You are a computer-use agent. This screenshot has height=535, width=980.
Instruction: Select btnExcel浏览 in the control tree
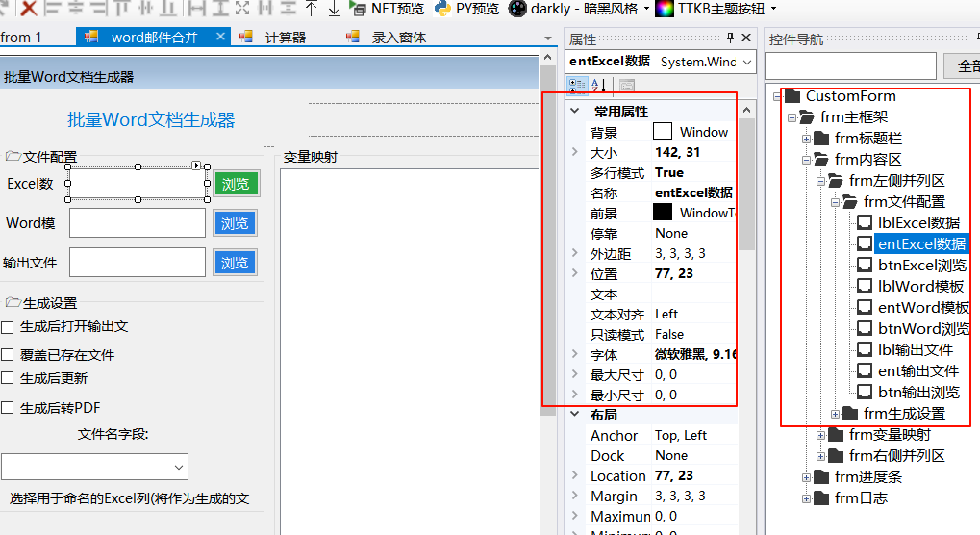pos(922,265)
